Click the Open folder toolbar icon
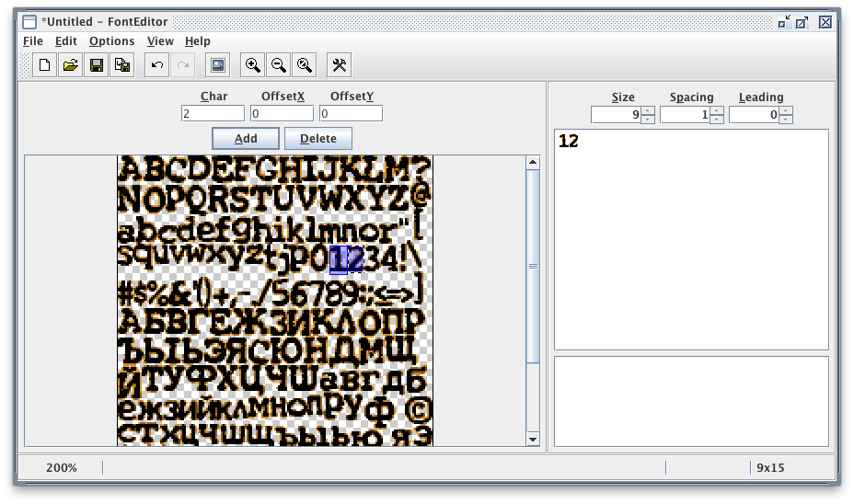This screenshot has height=504, width=854. click(70, 65)
